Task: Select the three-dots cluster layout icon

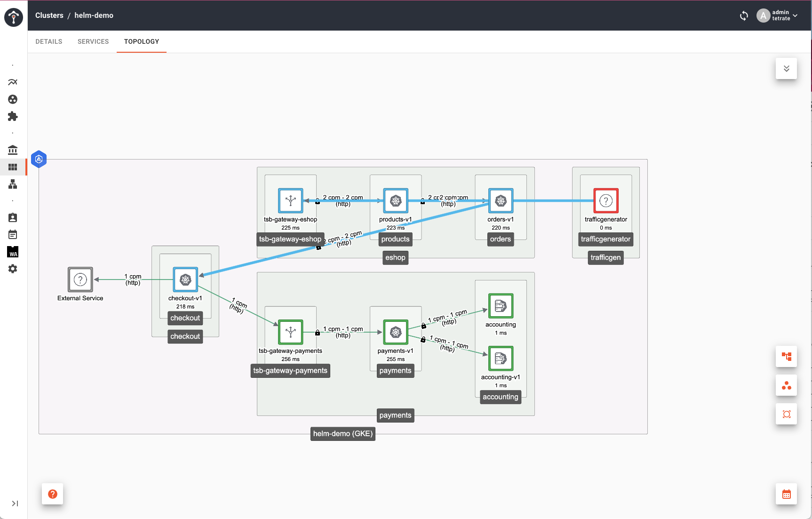Action: click(x=786, y=386)
